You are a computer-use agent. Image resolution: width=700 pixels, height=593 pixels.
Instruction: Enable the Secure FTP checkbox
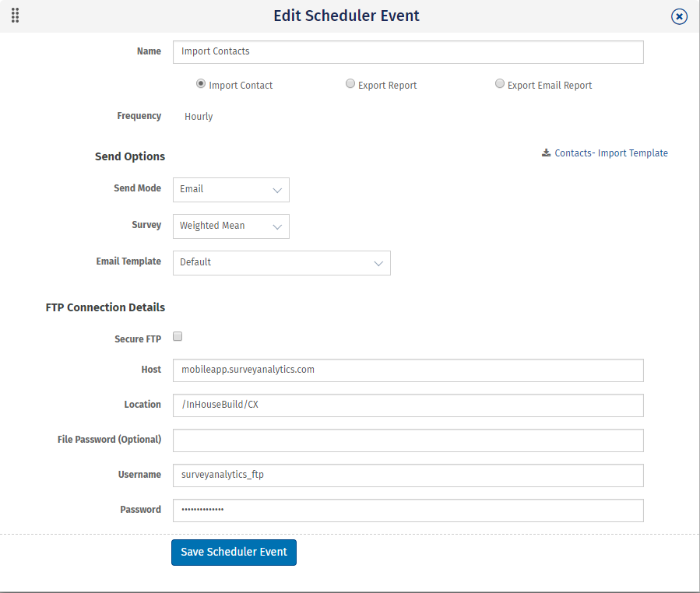click(x=178, y=337)
